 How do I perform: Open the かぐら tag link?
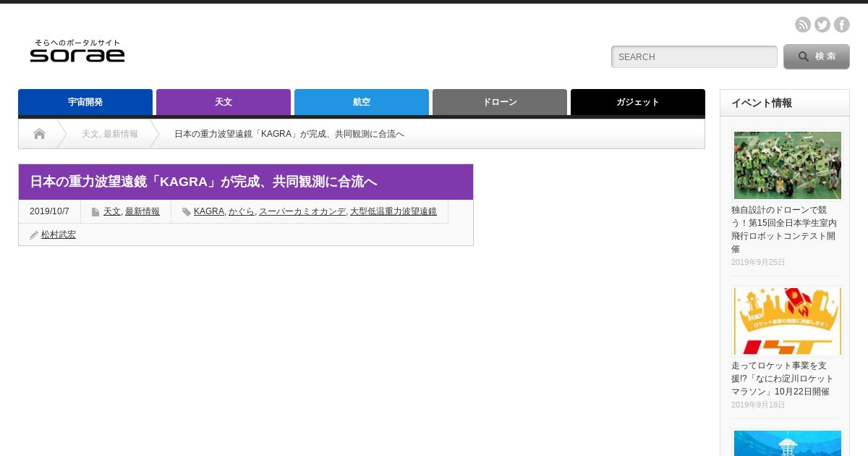click(x=242, y=211)
